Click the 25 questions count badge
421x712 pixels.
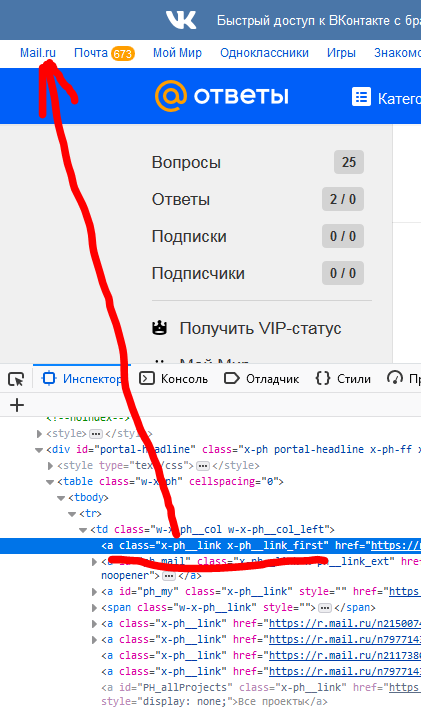pos(349,162)
